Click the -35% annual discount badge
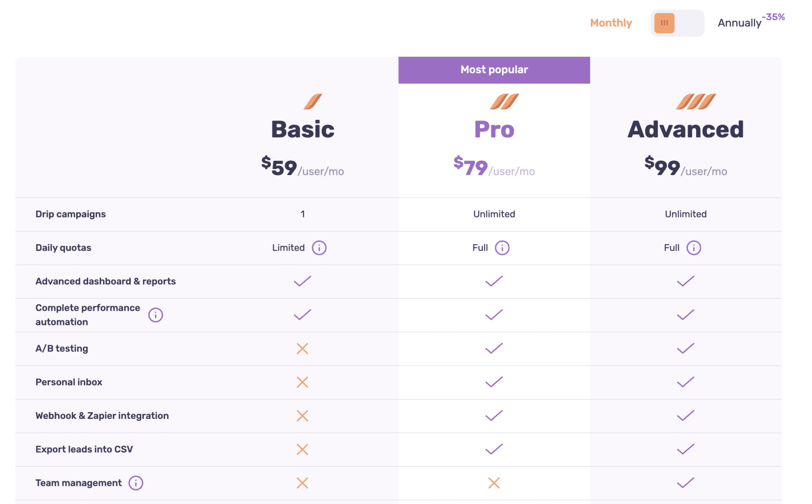The image size is (812, 504). (x=773, y=17)
